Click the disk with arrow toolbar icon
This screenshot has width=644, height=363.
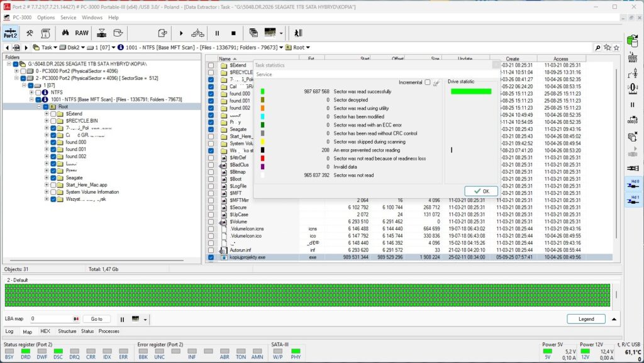(x=118, y=33)
